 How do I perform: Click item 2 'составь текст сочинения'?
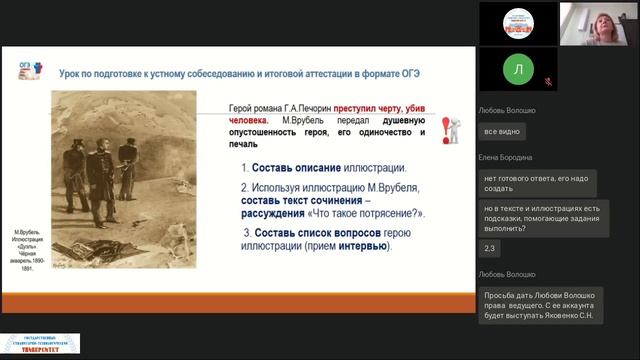tap(302, 200)
